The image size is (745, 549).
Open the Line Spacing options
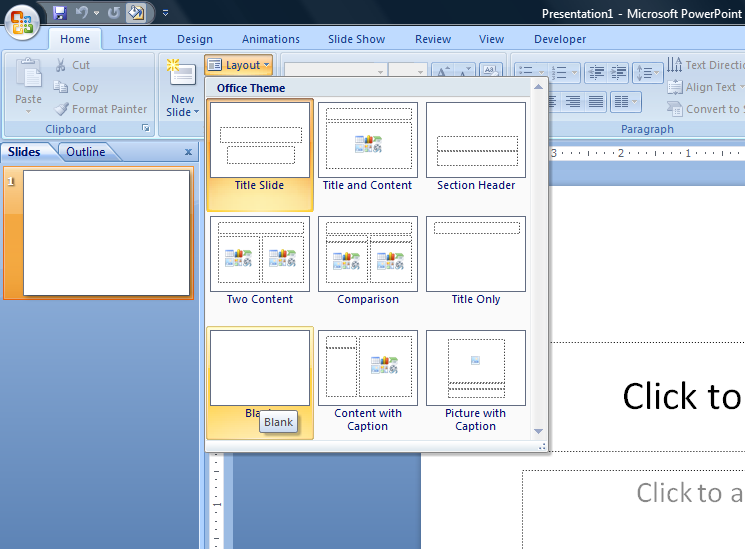coord(648,73)
